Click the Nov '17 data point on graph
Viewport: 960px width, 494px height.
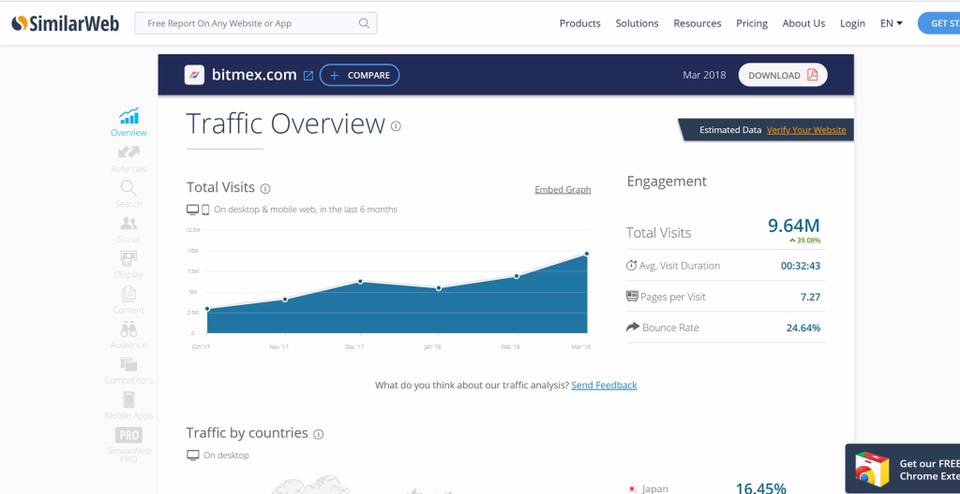(x=285, y=299)
